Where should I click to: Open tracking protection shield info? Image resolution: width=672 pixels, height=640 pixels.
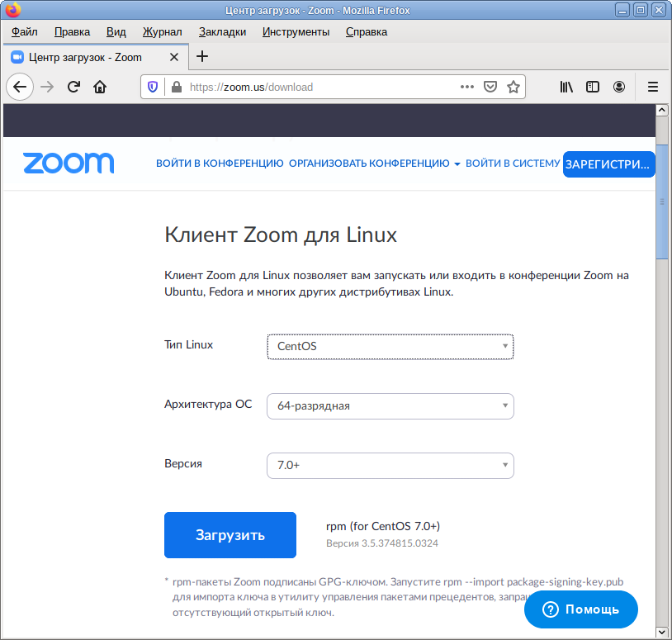click(153, 87)
